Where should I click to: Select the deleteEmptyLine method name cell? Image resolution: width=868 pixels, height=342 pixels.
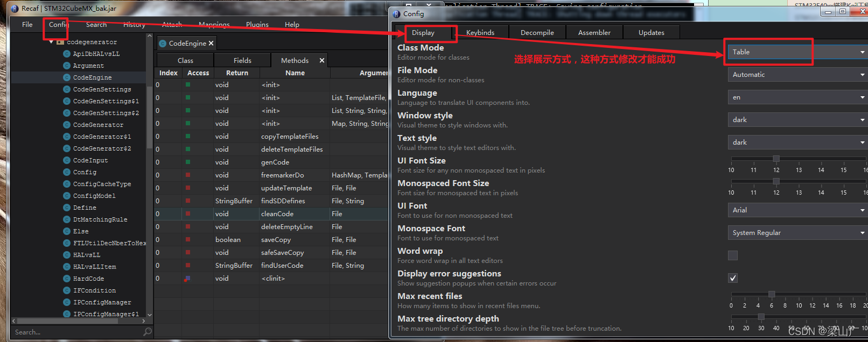pyautogui.click(x=295, y=227)
